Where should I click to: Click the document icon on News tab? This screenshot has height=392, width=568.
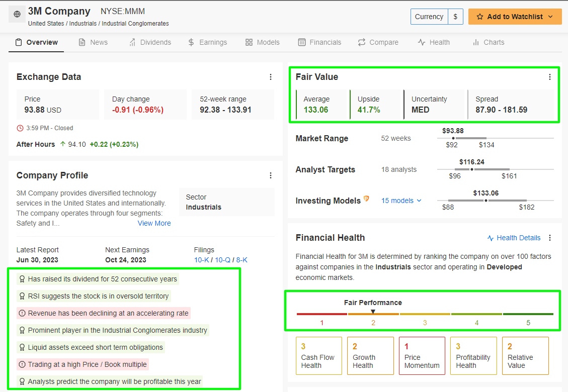pos(82,42)
